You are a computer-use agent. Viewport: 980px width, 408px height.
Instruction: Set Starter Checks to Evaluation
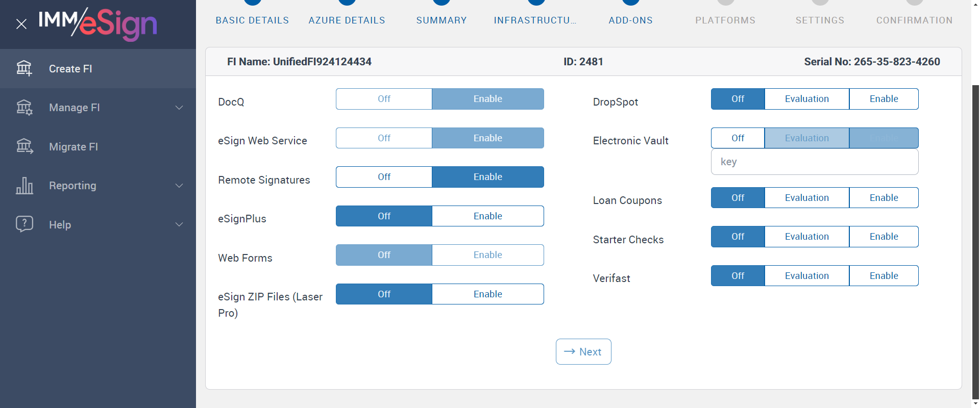click(807, 237)
